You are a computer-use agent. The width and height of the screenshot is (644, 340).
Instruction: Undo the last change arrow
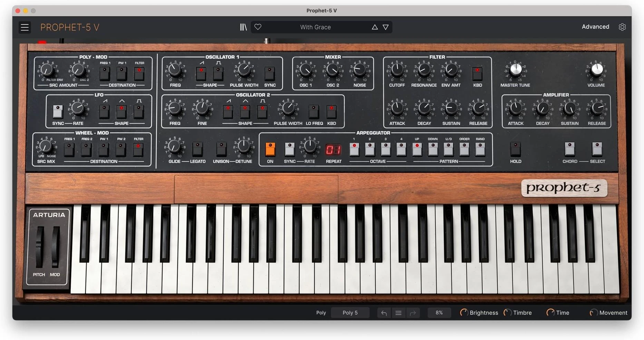384,313
